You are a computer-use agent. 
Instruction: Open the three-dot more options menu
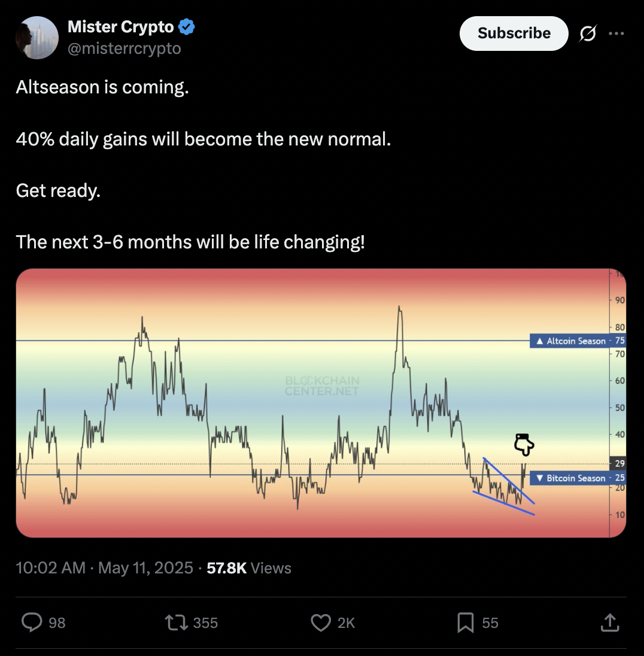(616, 34)
